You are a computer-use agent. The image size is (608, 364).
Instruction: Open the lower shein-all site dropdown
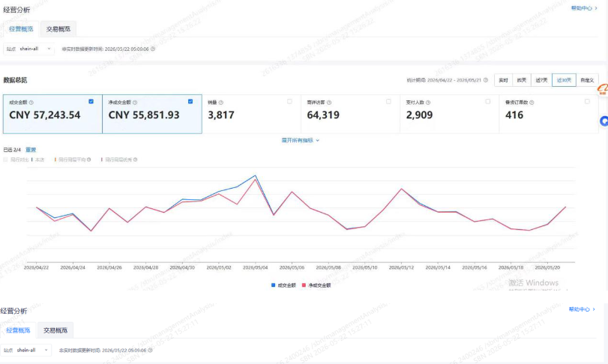point(26,350)
